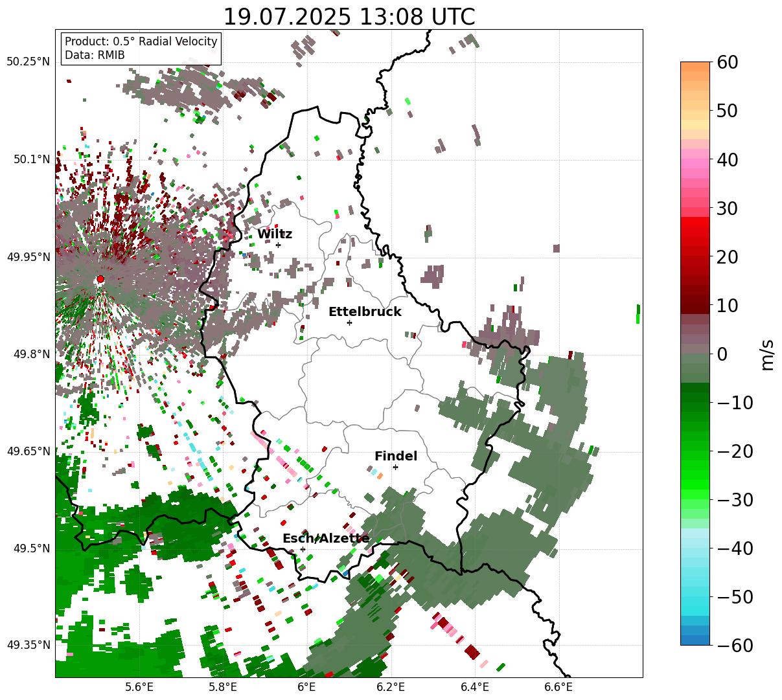Click the 49.5°N latitude tick label
This screenshot has width=782, height=700.
click(31, 548)
